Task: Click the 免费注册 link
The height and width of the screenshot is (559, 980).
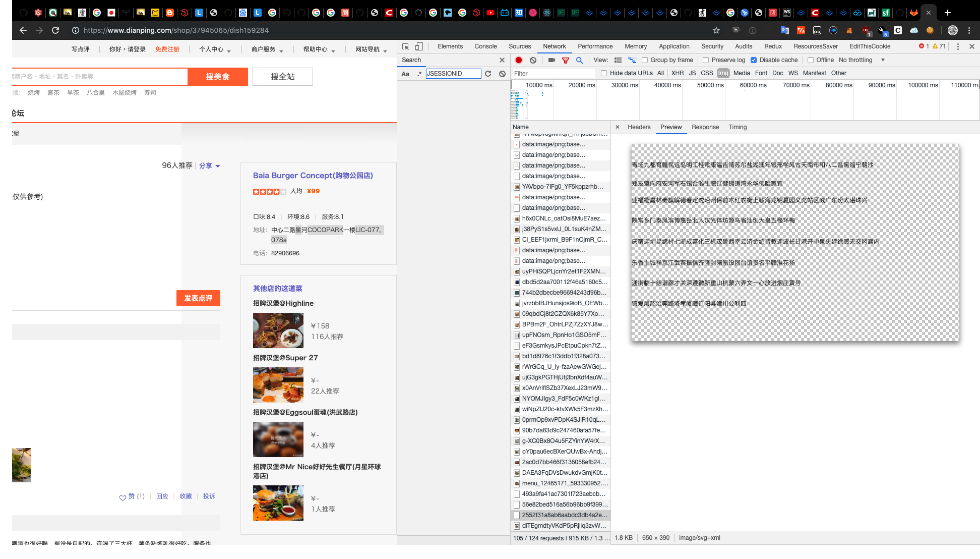Action: point(167,49)
